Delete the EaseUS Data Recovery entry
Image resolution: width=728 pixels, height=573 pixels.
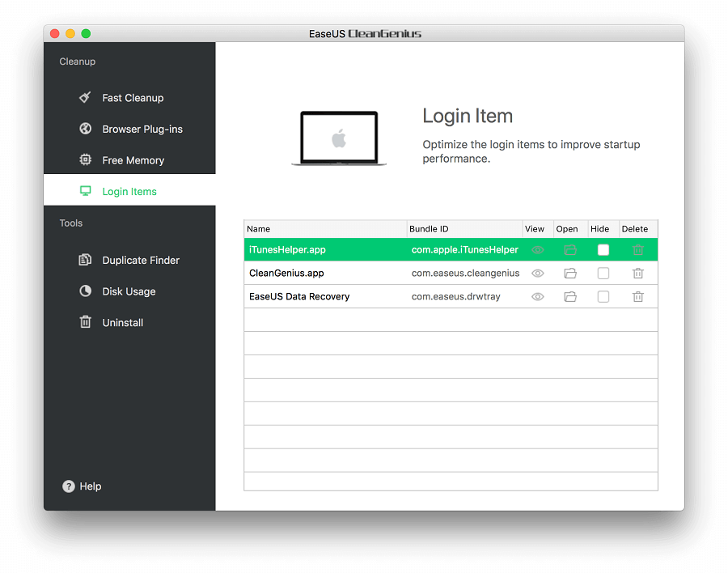tap(637, 297)
